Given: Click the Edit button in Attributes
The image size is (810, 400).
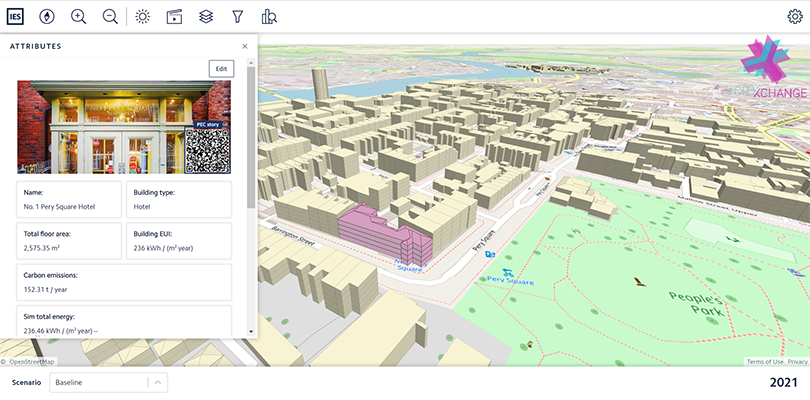Looking at the screenshot, I should (221, 68).
